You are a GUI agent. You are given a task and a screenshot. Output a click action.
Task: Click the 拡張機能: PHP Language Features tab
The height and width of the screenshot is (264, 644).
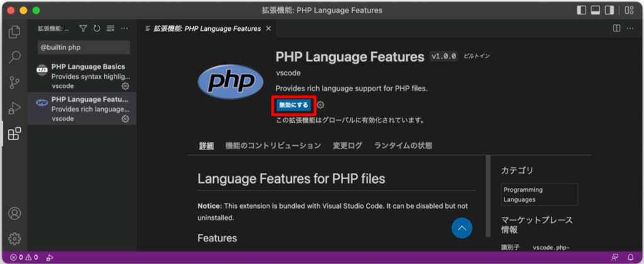206,29
